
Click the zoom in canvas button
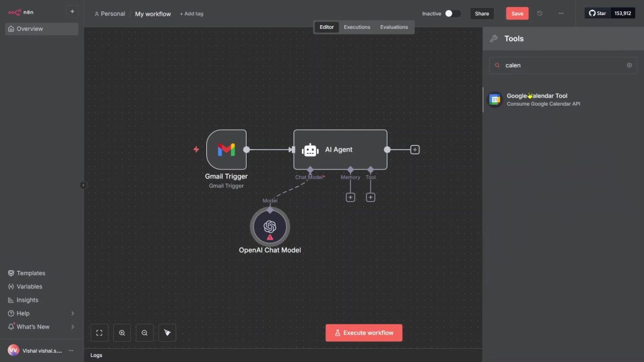(x=122, y=333)
